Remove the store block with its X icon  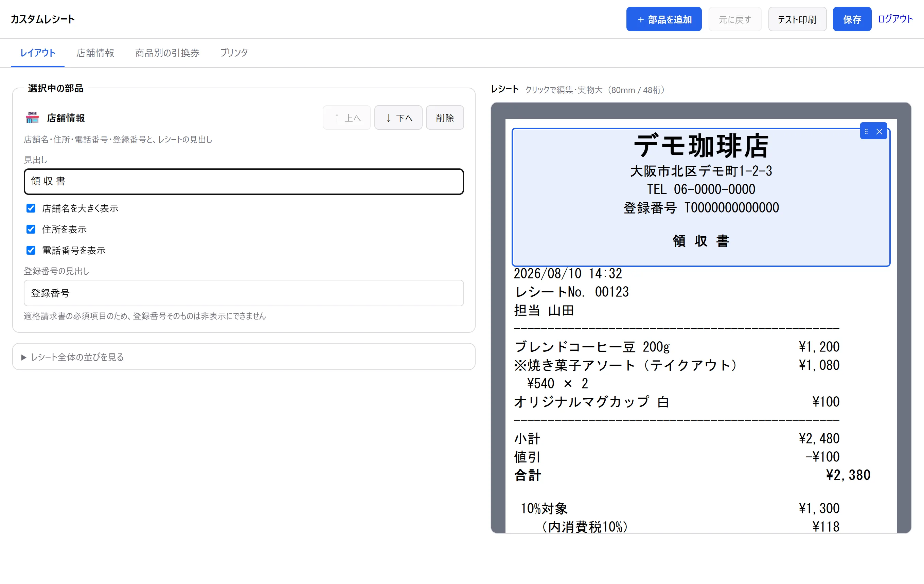(879, 131)
